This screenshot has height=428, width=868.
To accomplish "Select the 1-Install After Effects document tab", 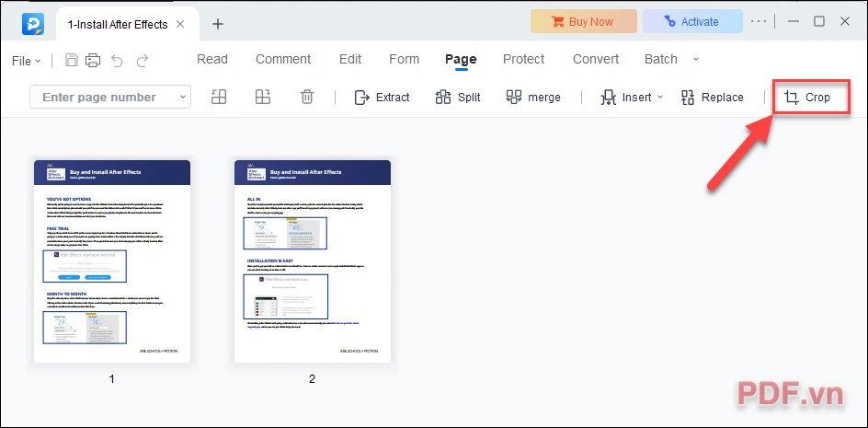I will [x=128, y=24].
